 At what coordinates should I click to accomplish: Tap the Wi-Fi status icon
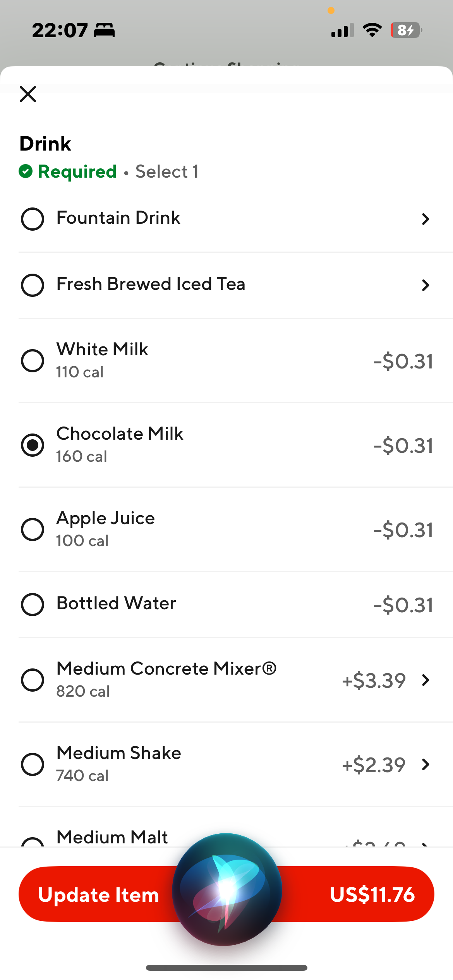coord(372,30)
